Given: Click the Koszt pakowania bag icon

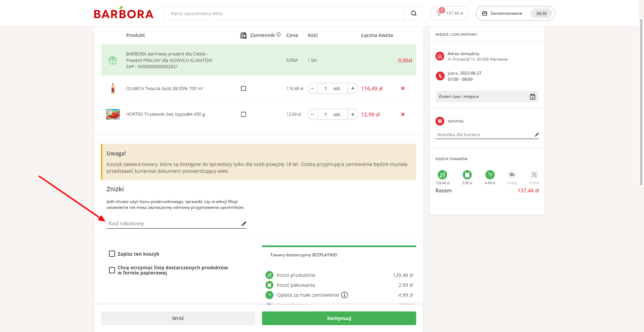Looking at the screenshot, I should pos(269,285).
